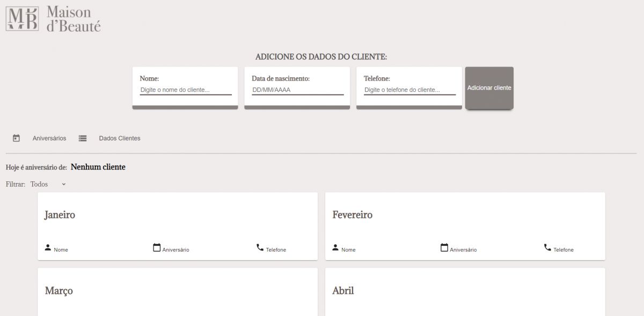Click the person icon in Janeiro card
Screen dimensions: 644x316
48,247
